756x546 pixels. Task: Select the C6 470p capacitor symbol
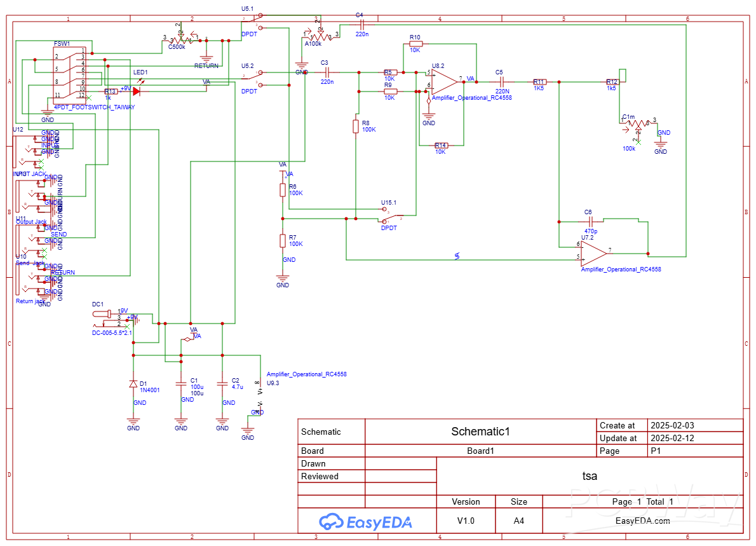(591, 221)
